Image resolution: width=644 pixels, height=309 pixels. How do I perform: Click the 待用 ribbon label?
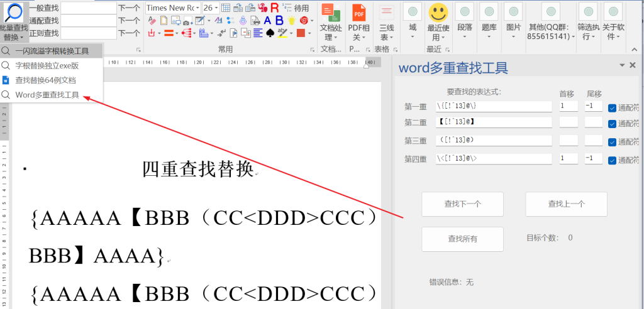301,8
